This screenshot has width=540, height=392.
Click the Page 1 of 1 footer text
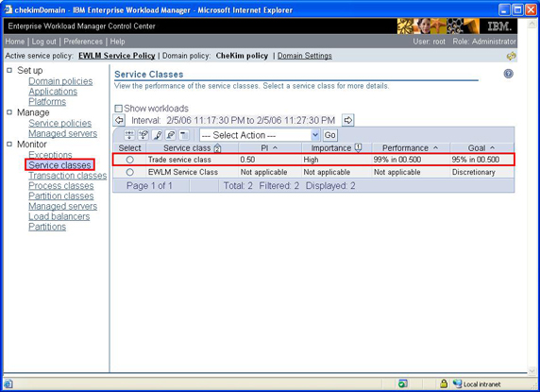pos(149,186)
